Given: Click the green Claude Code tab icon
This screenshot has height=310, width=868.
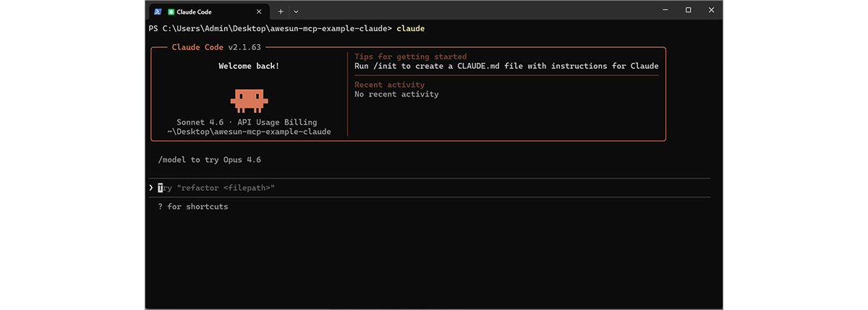Looking at the screenshot, I should (171, 12).
